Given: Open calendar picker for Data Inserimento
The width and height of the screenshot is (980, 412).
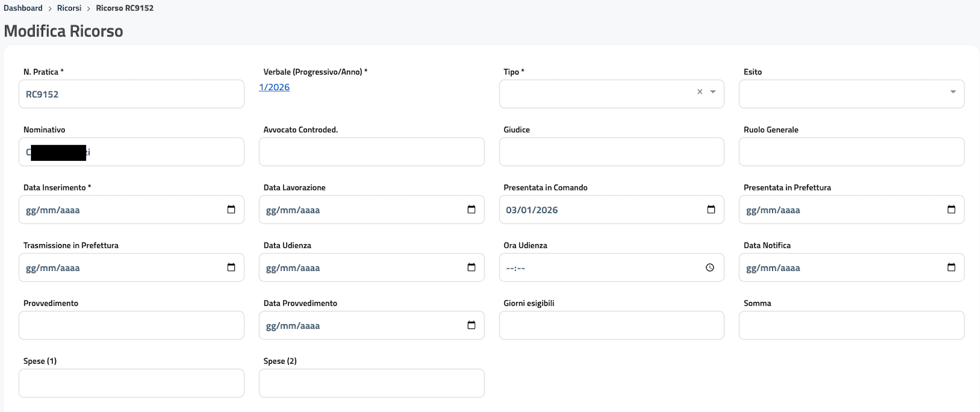Looking at the screenshot, I should 231,210.
